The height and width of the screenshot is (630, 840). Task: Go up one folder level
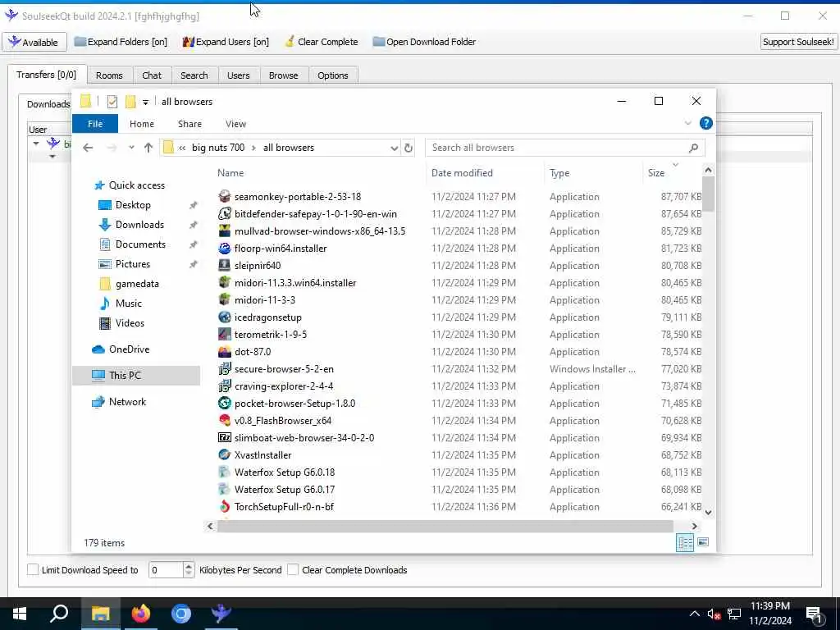(x=148, y=148)
